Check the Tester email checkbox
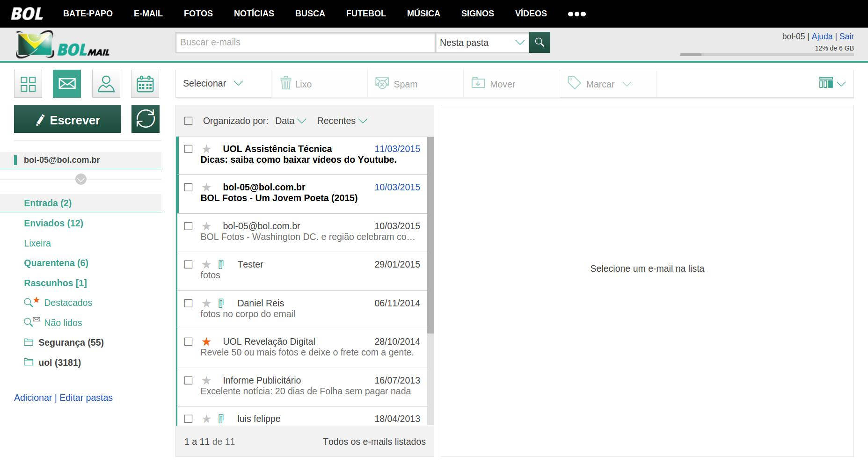Viewport: 868px width, 464px height. pos(189,265)
